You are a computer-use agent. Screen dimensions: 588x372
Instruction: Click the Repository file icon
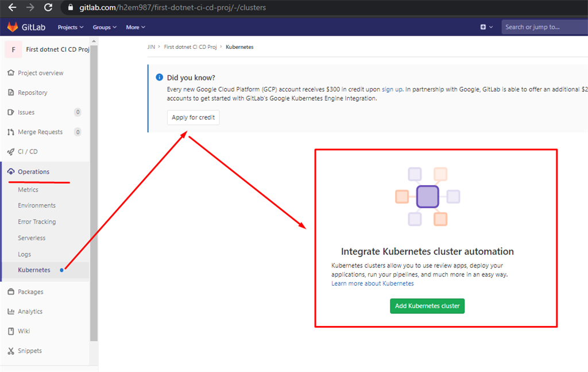(x=11, y=93)
